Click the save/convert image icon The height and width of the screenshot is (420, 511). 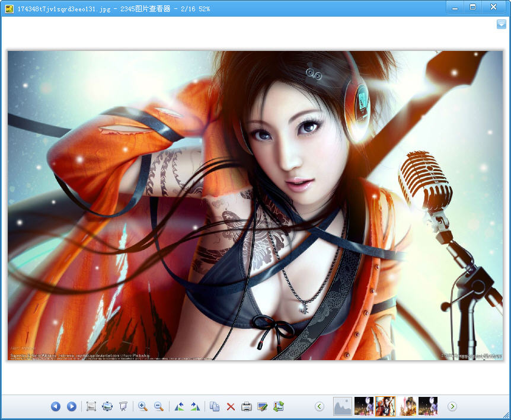[x=279, y=406]
